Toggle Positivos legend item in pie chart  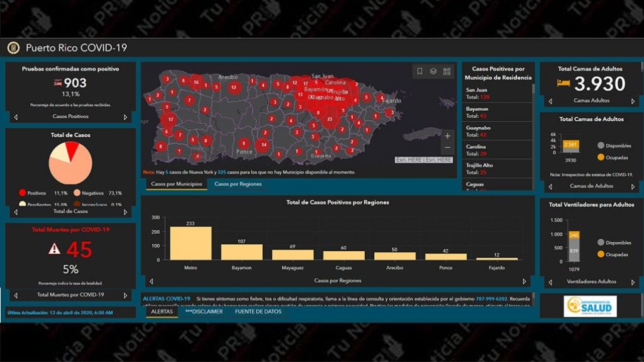(23, 193)
